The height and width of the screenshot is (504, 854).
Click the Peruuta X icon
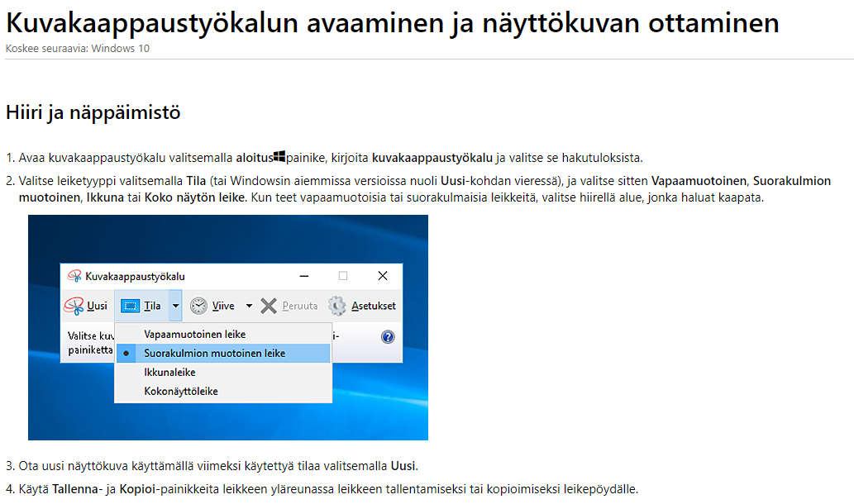click(269, 306)
